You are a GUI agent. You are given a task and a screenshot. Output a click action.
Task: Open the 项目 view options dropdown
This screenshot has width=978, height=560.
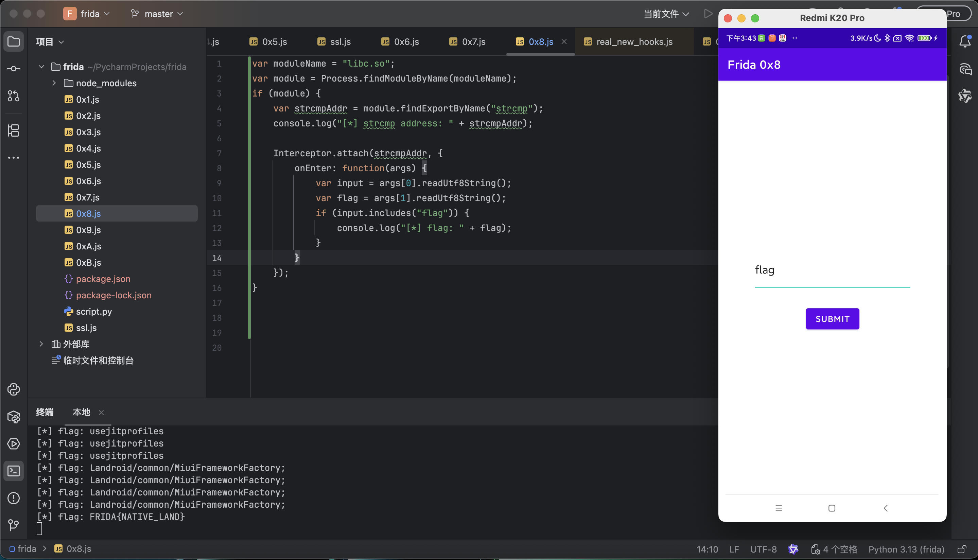(x=50, y=41)
